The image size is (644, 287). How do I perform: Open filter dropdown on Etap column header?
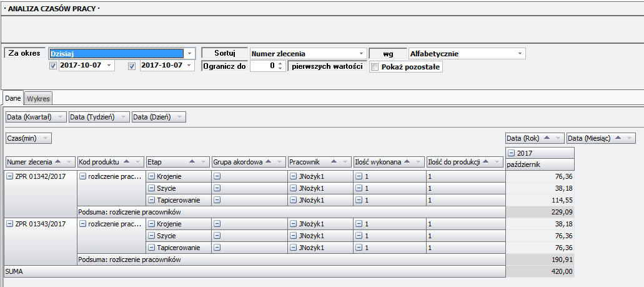tap(202, 162)
